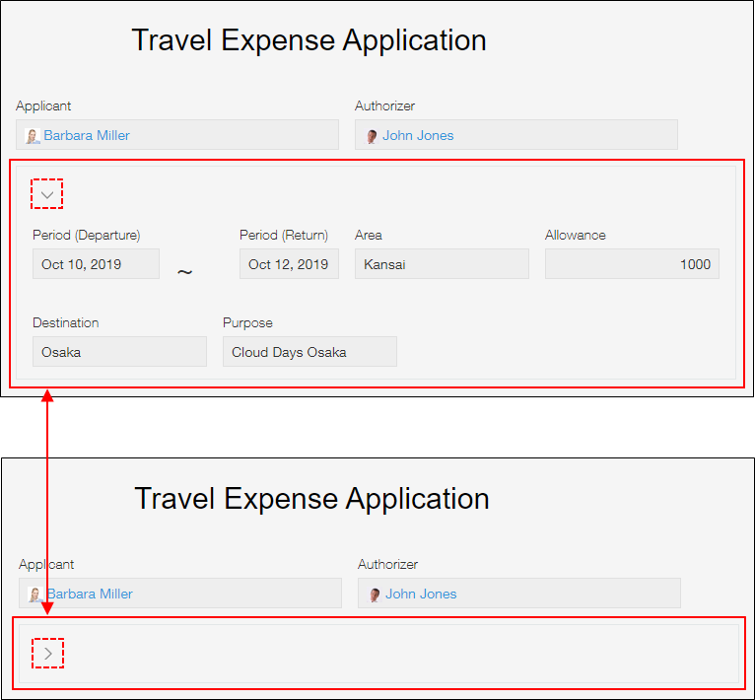Click the Destination field showing Osaka

(x=119, y=352)
